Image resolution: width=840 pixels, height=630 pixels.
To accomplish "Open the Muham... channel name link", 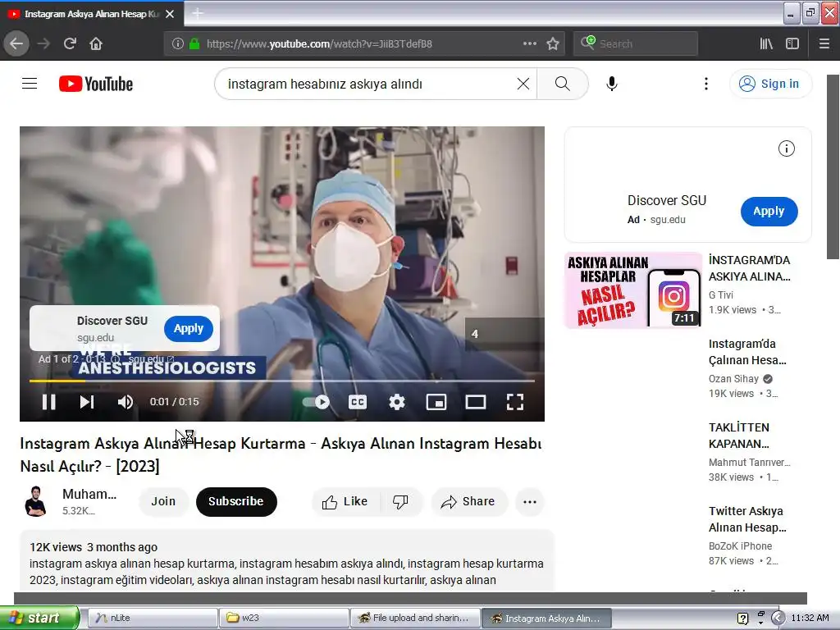I will [89, 494].
